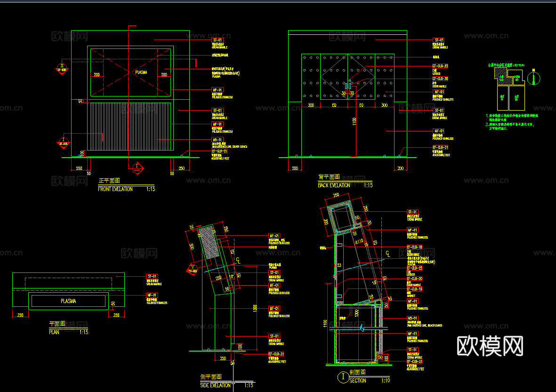This screenshot has height=392, width=556.
Task: Click diamond marker II left of front elevation
Action: [62, 68]
